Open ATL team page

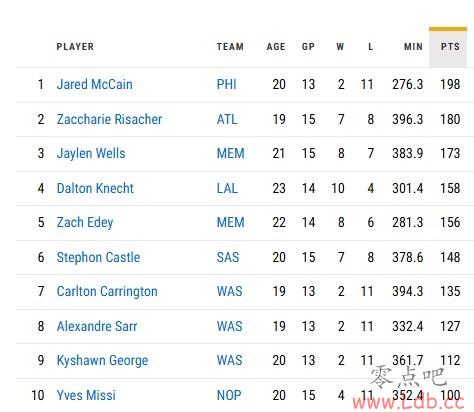[227, 119]
